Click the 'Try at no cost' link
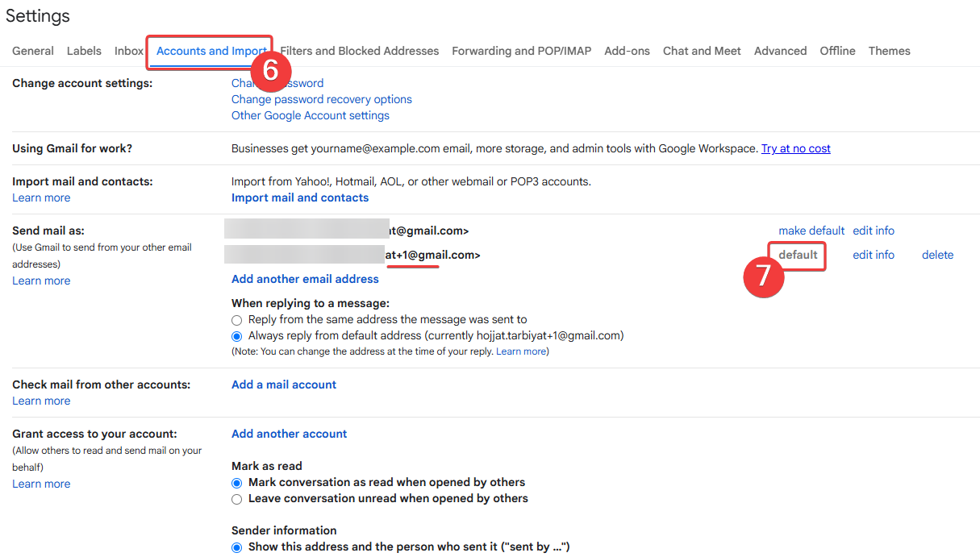 point(795,148)
